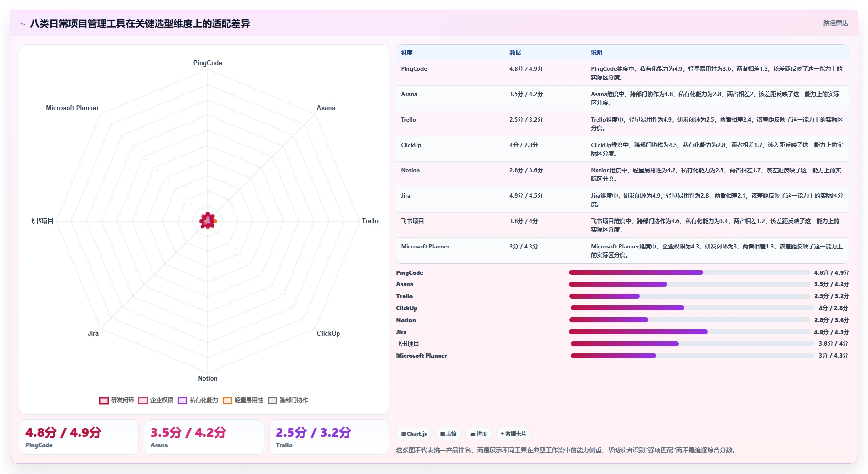The image size is (868, 474).
Task: Click the 飞书项目 progress bar
Action: pyautogui.click(x=692, y=344)
